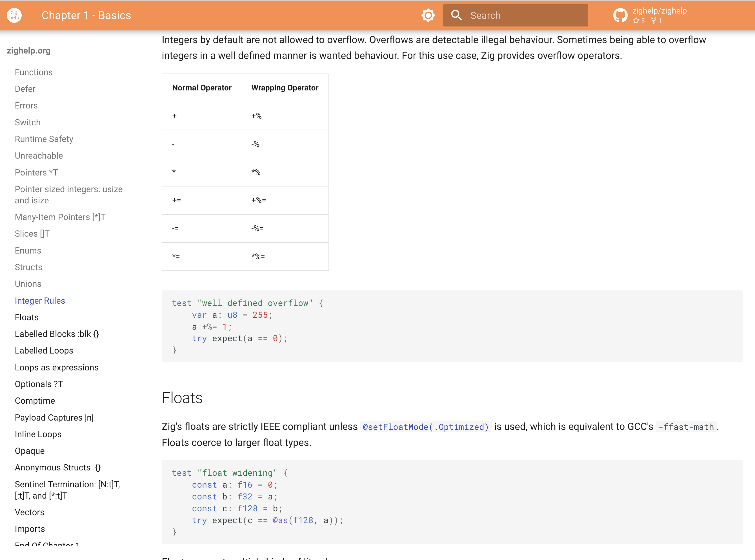Jump to Defer section
The height and width of the screenshot is (560, 755).
click(x=25, y=89)
